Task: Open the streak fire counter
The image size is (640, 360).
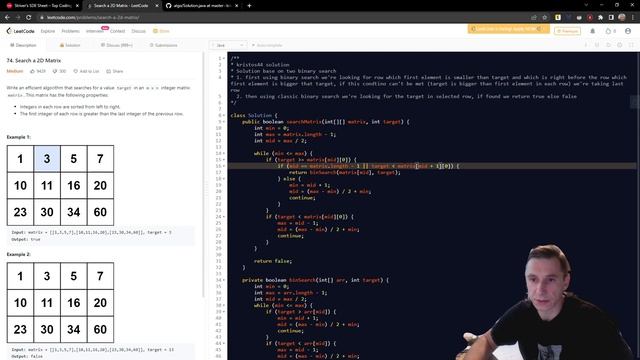Action: [611, 31]
